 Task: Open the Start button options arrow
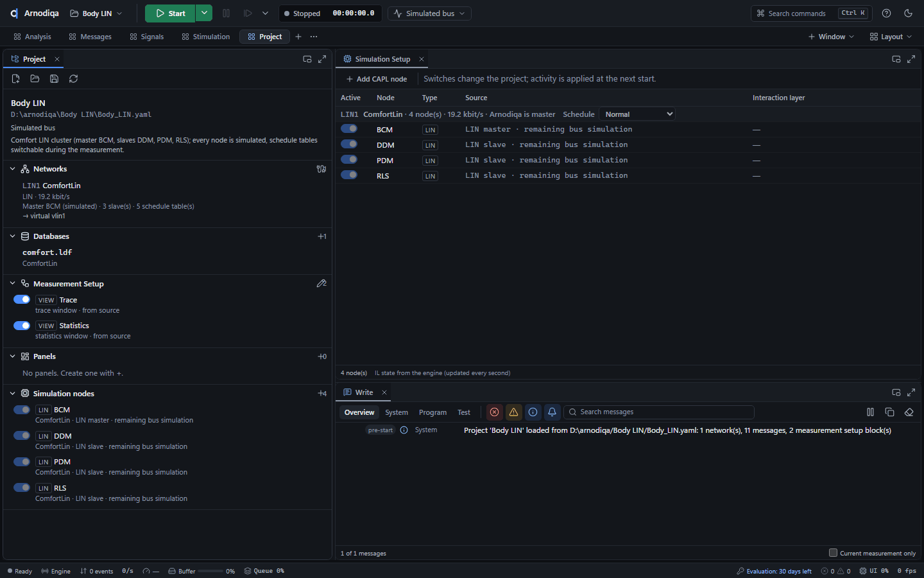point(204,13)
